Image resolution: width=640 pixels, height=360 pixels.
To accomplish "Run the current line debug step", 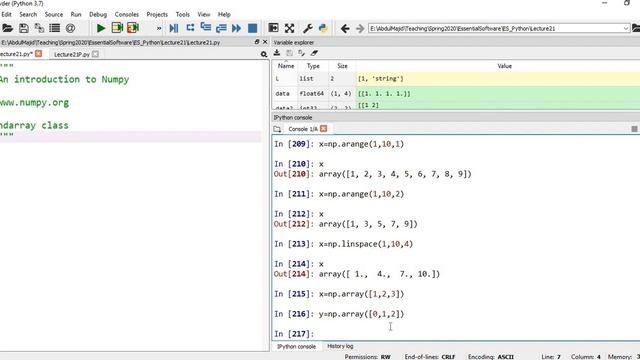I will click(190, 28).
